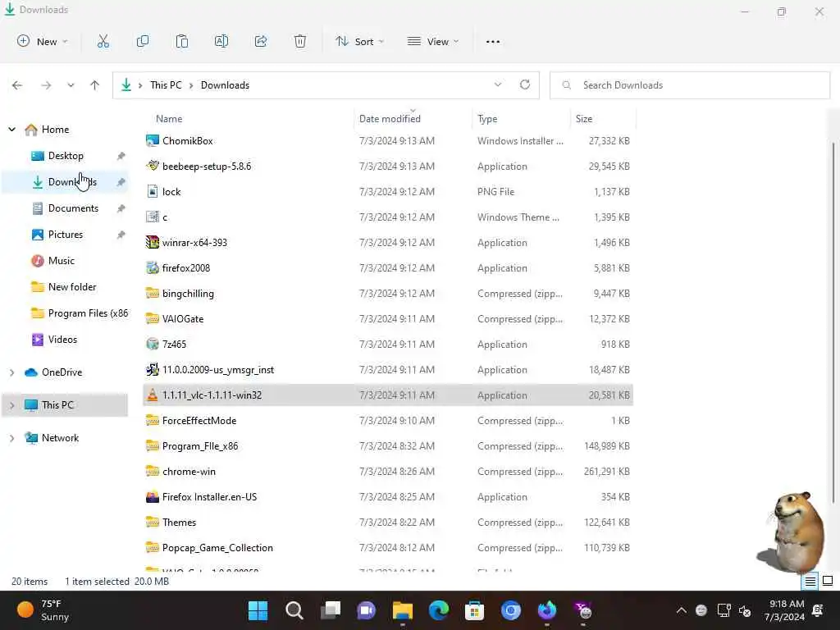This screenshot has height=630, width=840.
Task: Expand the Network tree node
Action: (11, 438)
